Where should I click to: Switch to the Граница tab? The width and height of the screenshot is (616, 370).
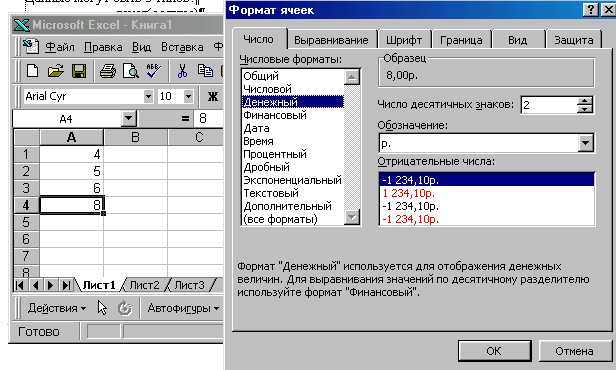pyautogui.click(x=461, y=40)
